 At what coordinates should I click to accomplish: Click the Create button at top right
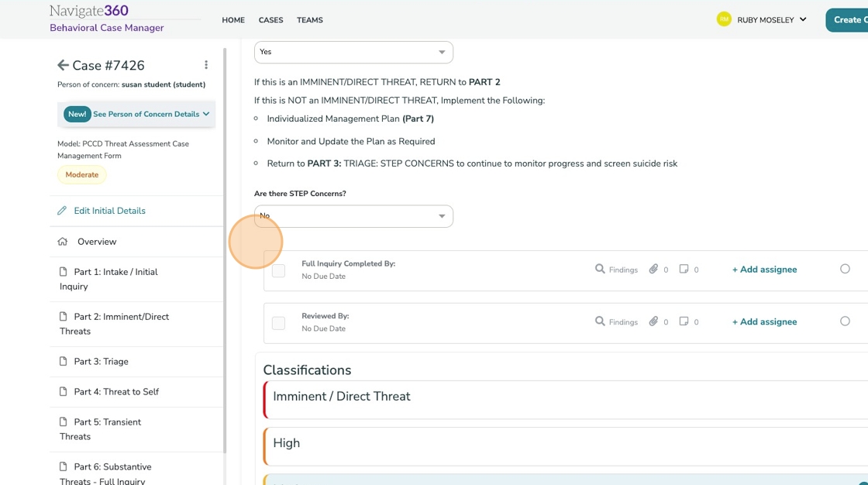847,20
